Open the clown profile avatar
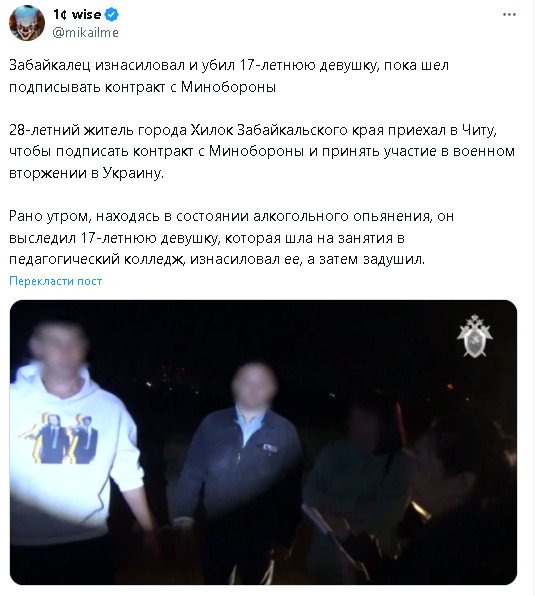The width and height of the screenshot is (544, 596). point(27,24)
